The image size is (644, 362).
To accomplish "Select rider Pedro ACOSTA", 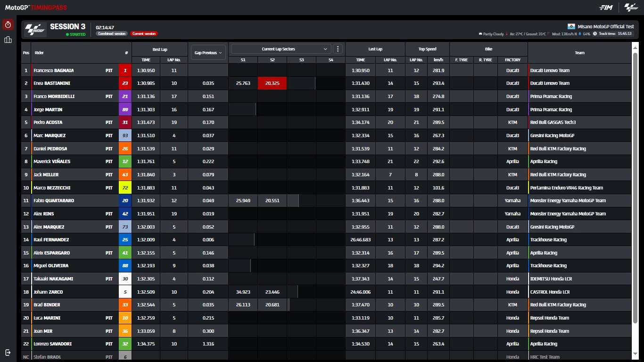I will [48, 123].
